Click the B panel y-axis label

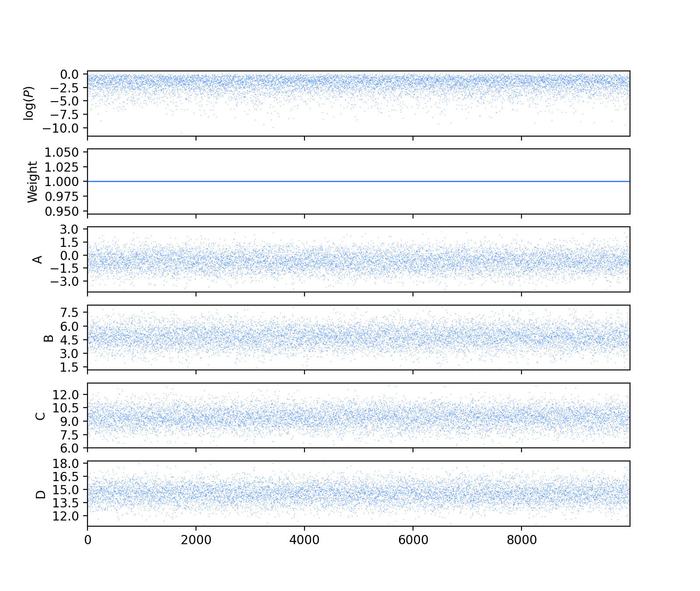tap(49, 338)
